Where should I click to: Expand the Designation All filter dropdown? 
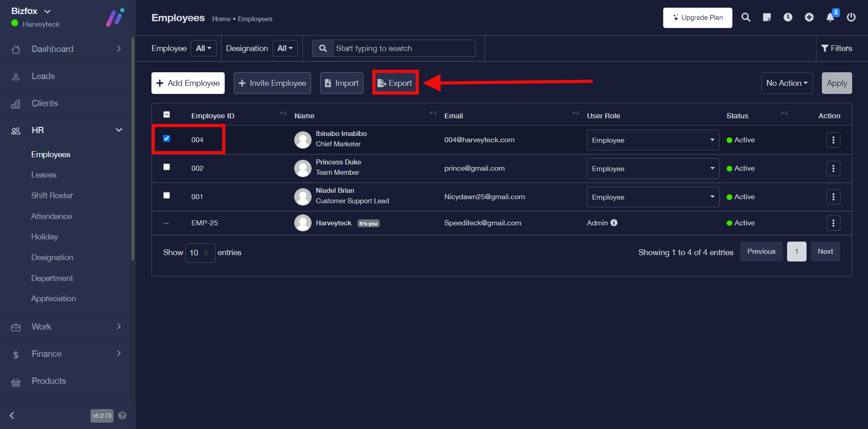click(285, 48)
